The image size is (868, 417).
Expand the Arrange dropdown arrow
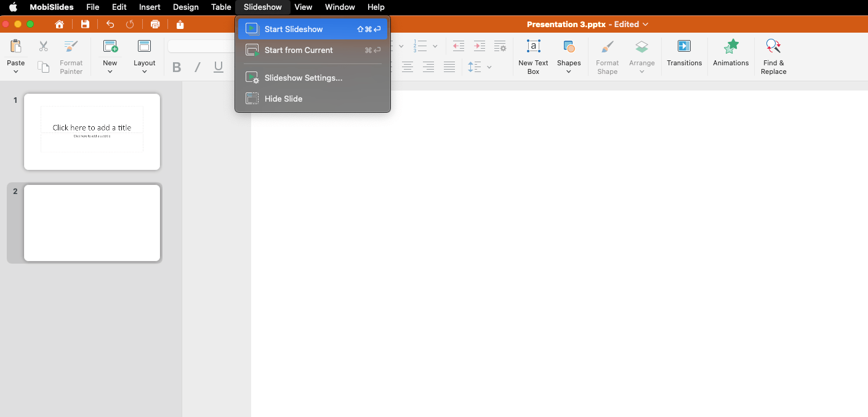coord(642,71)
